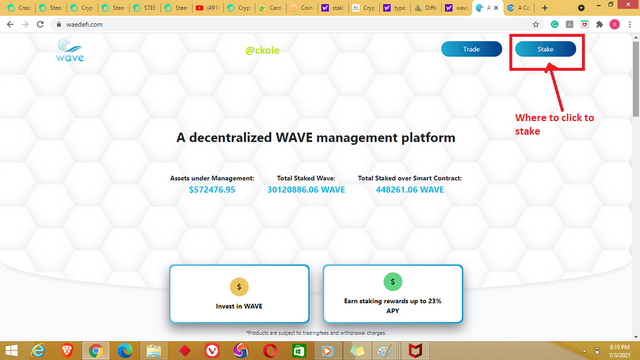Bookmark this page with the star
Image resolution: width=640 pixels, height=360 pixels.
click(x=536, y=24)
